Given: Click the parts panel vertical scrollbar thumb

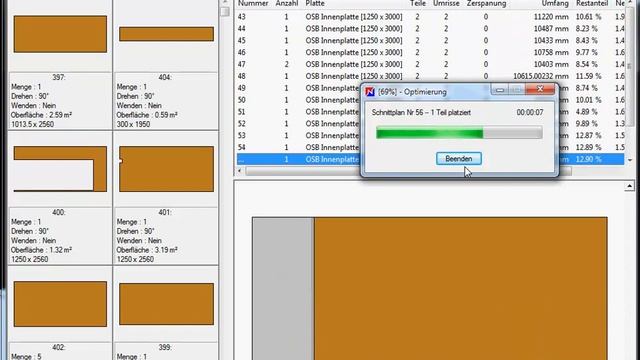Looking at the screenshot, I should (224, 11).
